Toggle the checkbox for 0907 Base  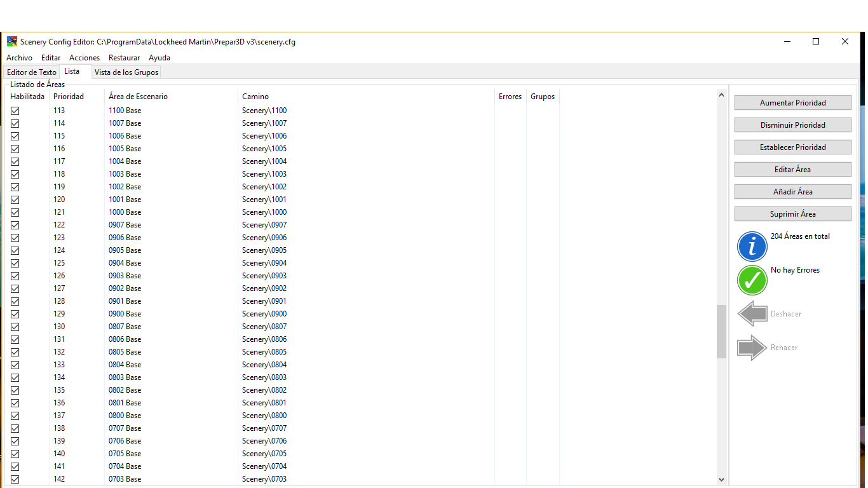tap(15, 225)
